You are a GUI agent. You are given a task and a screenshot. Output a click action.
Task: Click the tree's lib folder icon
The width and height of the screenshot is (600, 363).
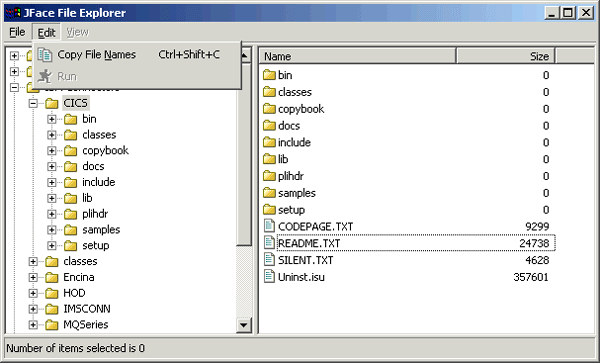pyautogui.click(x=70, y=198)
